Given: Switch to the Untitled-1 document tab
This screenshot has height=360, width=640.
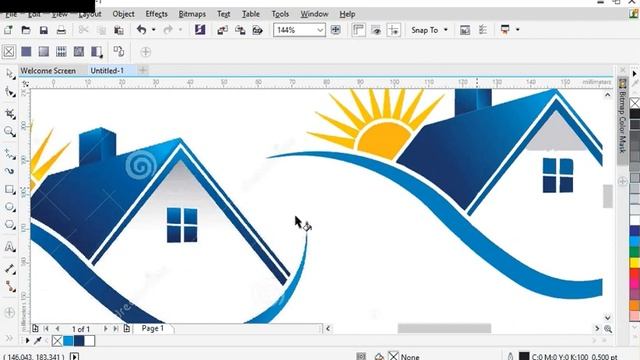Looking at the screenshot, I should point(107,71).
